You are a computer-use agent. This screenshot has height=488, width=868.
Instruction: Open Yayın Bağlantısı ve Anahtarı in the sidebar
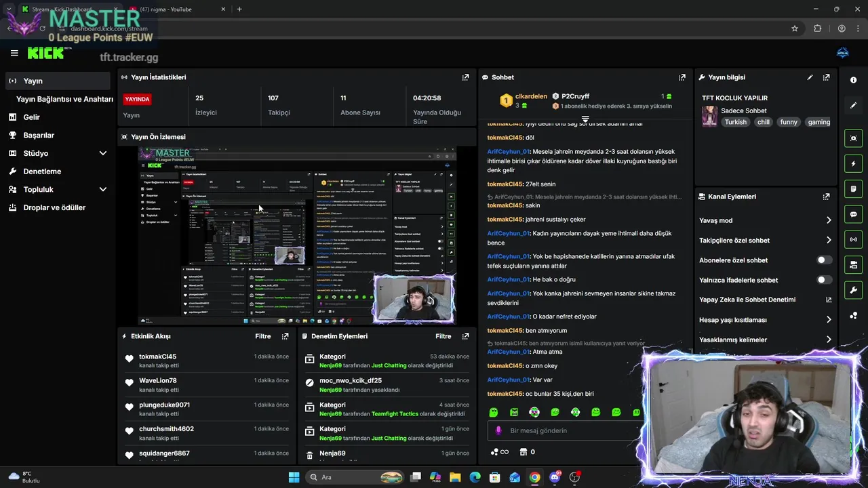64,99
